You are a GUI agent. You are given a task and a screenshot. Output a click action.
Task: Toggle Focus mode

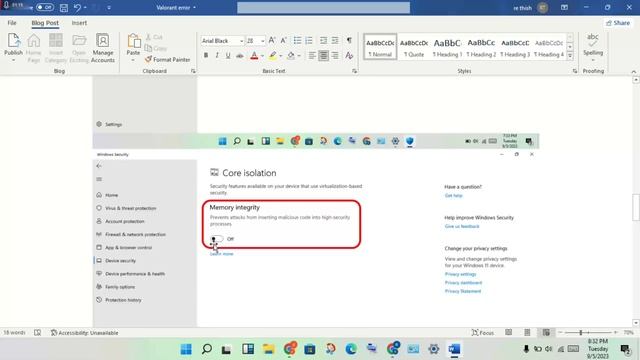pyautogui.click(x=482, y=333)
